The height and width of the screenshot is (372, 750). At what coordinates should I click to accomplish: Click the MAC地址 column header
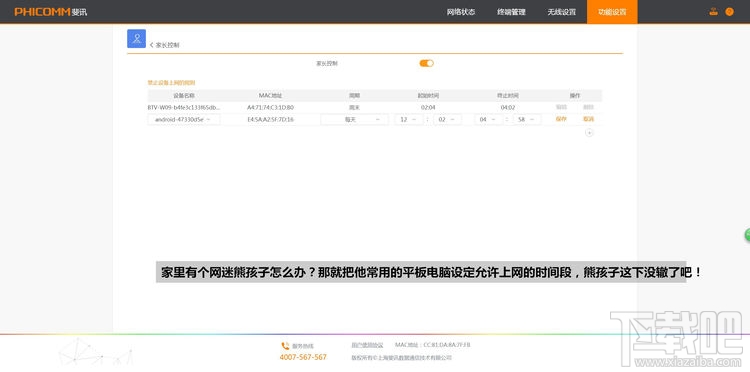point(270,96)
